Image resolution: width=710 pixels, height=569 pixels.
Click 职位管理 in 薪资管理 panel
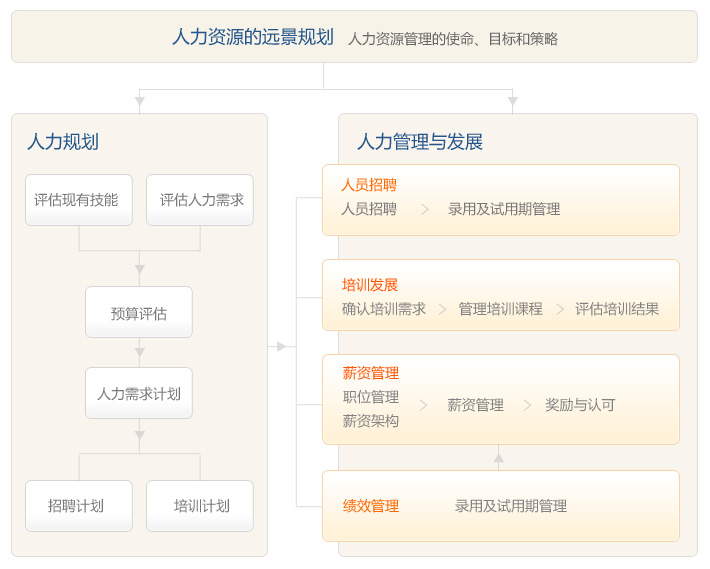(371, 397)
